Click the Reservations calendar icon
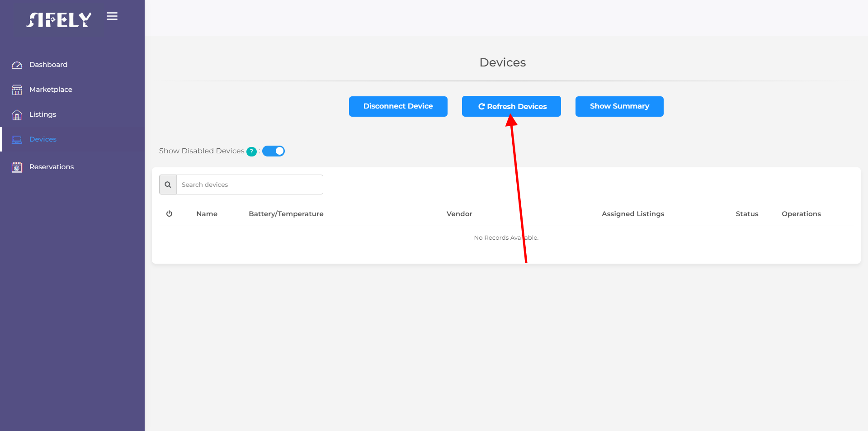The height and width of the screenshot is (431, 868). pyautogui.click(x=17, y=167)
